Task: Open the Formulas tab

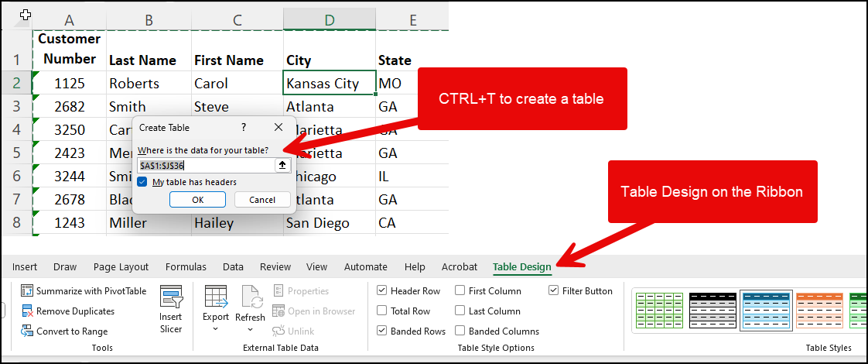Action: pyautogui.click(x=186, y=266)
